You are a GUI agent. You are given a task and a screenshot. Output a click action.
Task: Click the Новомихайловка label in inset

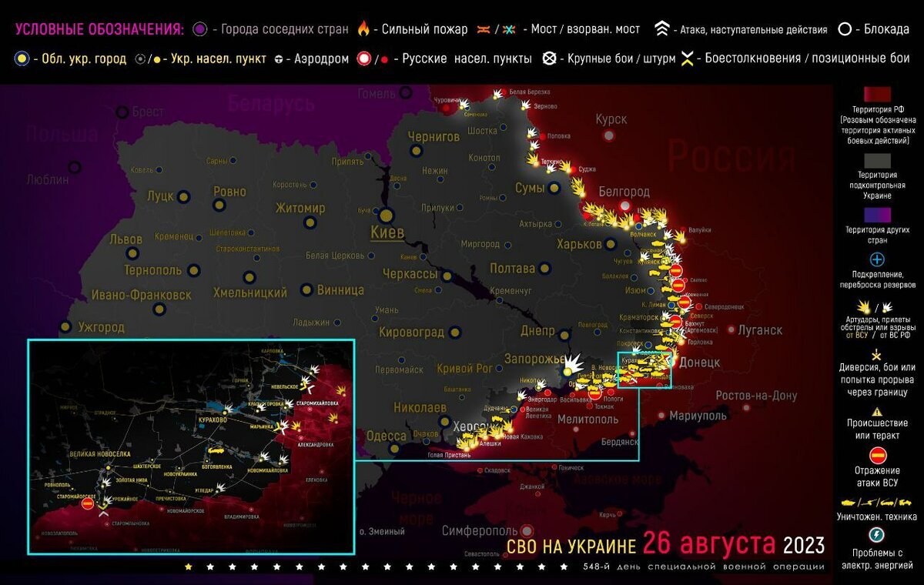tap(267, 470)
